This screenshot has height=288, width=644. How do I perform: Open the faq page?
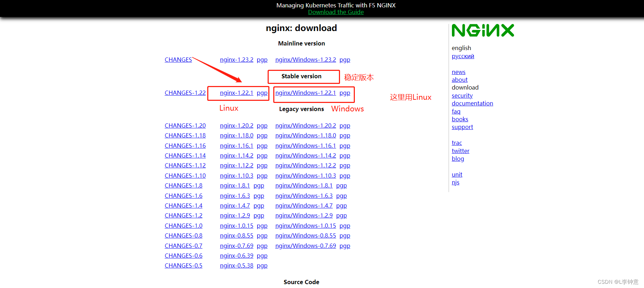456,111
